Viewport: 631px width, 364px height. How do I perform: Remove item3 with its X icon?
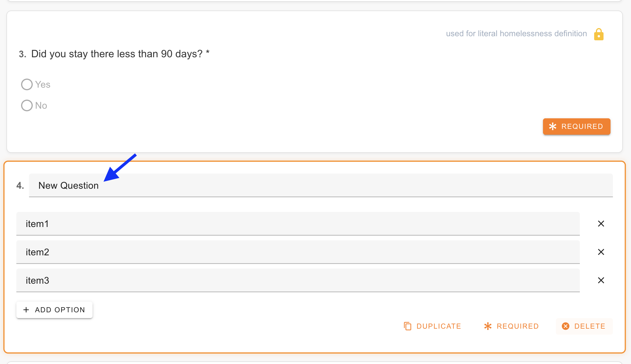[x=601, y=280]
